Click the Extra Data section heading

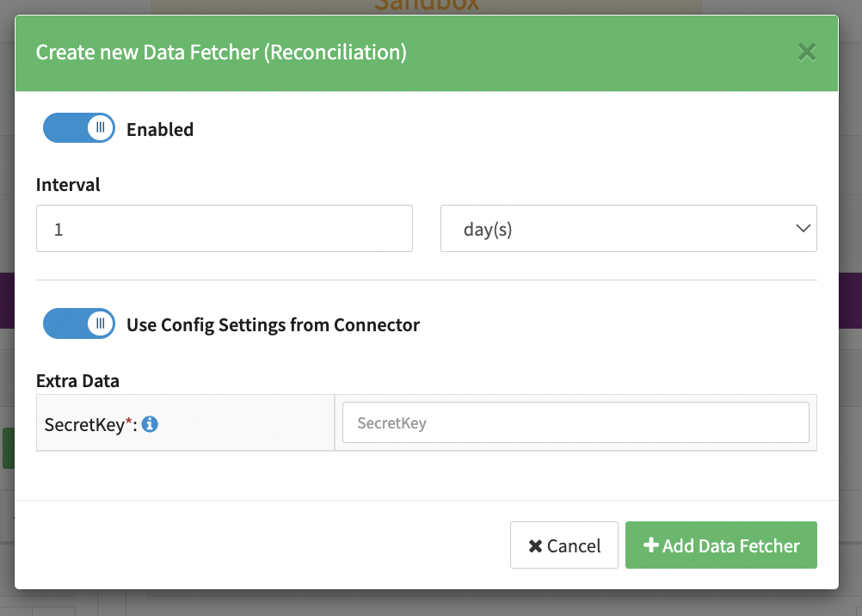(x=77, y=380)
